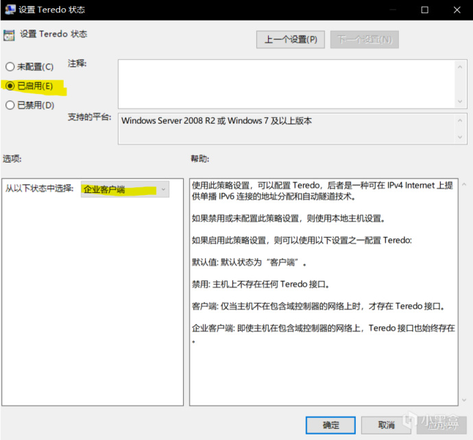The width and height of the screenshot is (473, 440).
Task: Cancel the dialog with 取消
Action: 386,425
